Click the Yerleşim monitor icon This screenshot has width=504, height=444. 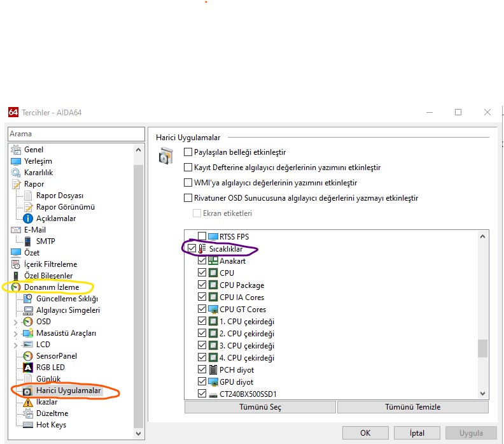(x=16, y=161)
